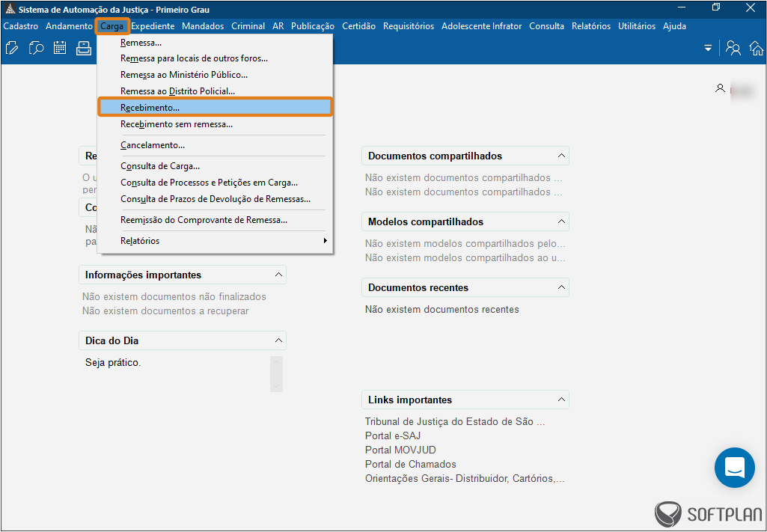Open the Utilitários menu
The width and height of the screenshot is (767, 532).
(636, 26)
